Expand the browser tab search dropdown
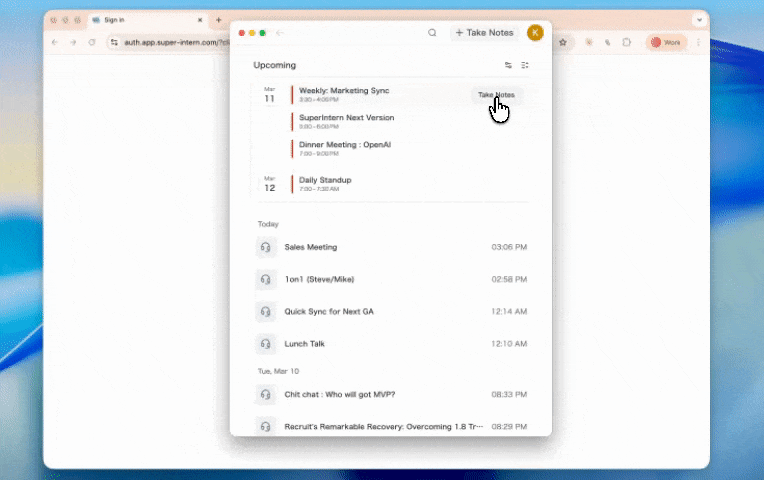 [x=699, y=20]
